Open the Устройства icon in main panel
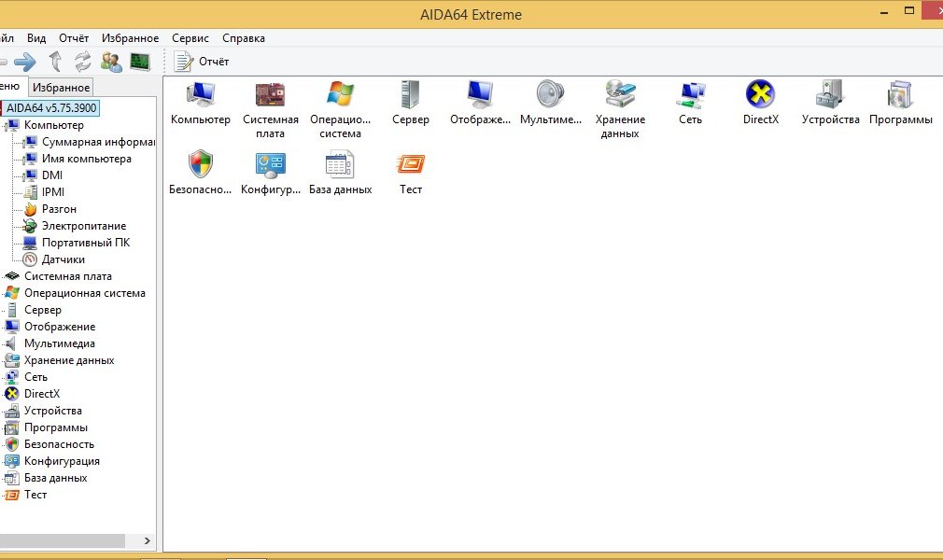Screen dimensions: 943x560 click(831, 95)
